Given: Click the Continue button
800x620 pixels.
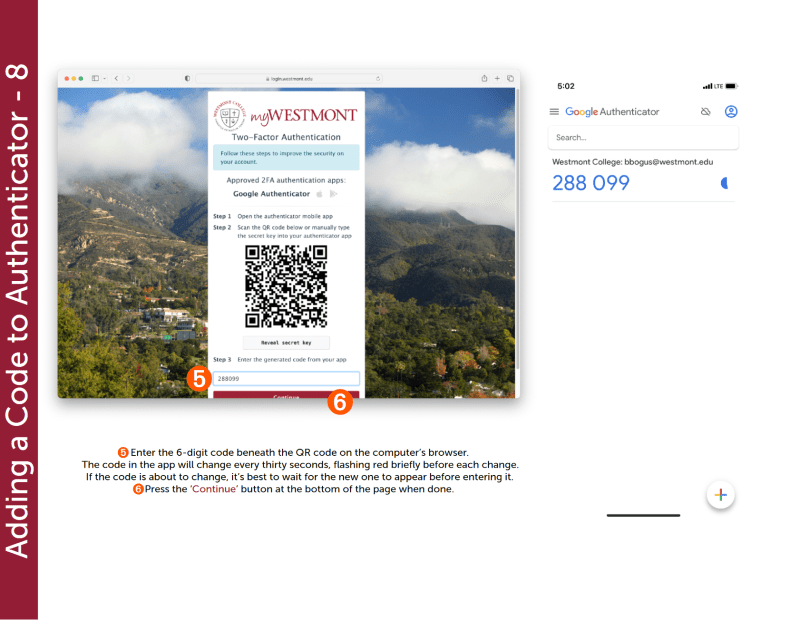Looking at the screenshot, I should coord(286,395).
